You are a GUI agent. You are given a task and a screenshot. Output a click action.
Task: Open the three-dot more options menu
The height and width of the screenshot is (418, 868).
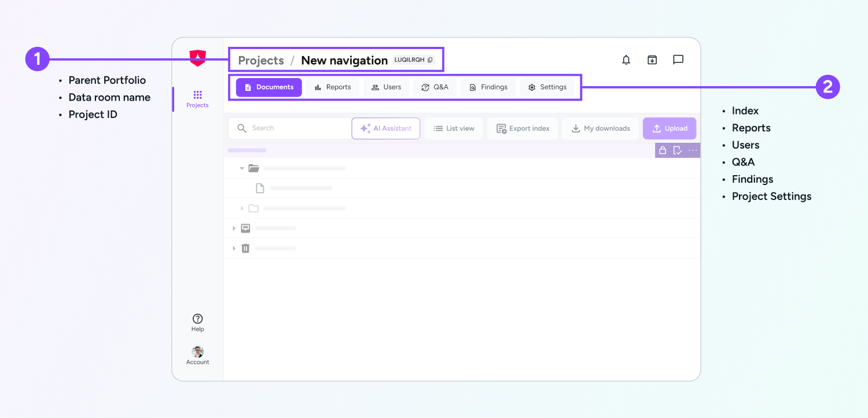(693, 150)
